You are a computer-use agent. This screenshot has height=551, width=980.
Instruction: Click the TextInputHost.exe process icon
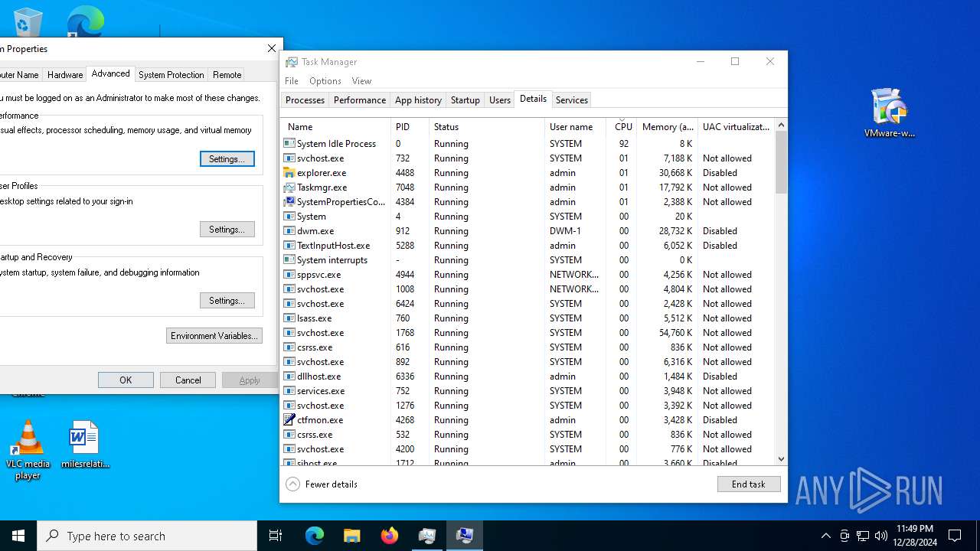289,246
